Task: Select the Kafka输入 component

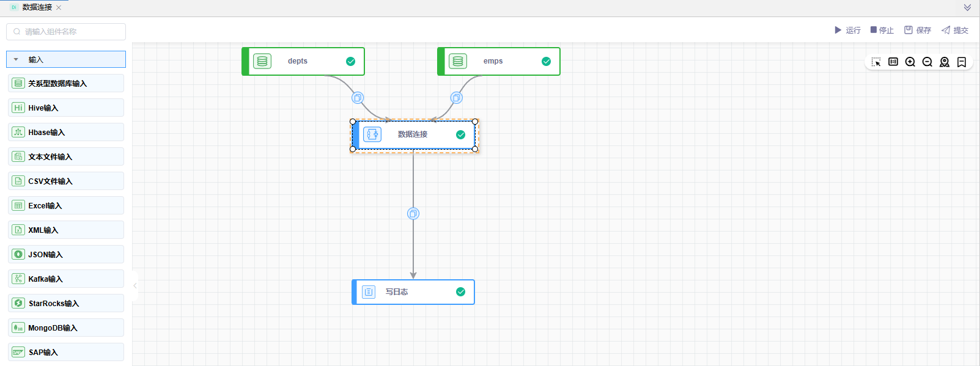Action: click(x=66, y=279)
